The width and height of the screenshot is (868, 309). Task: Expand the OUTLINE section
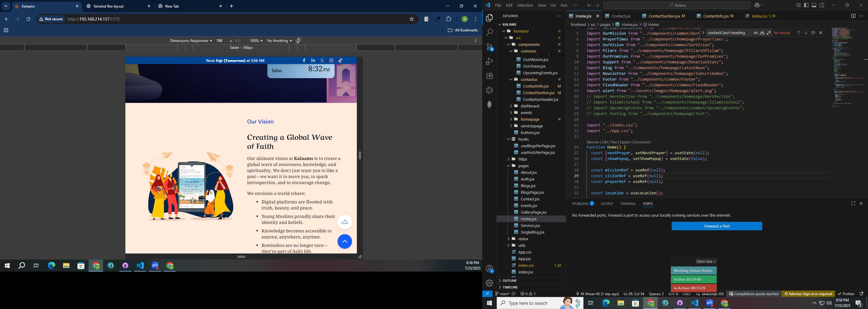(x=509, y=281)
